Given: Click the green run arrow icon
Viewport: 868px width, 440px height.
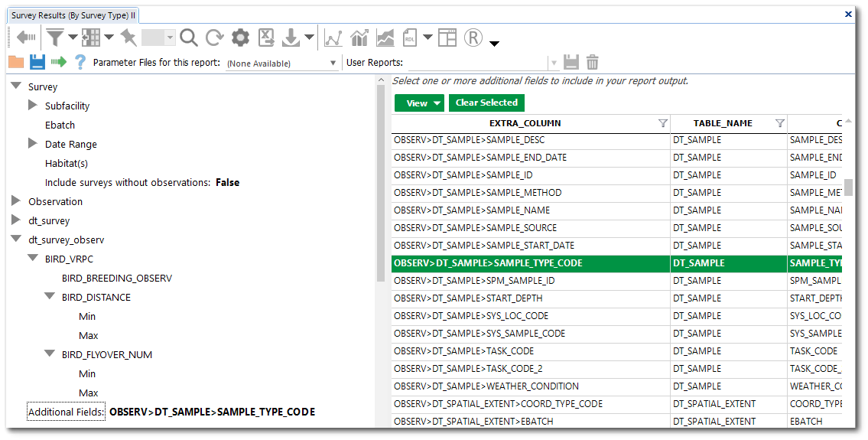Looking at the screenshot, I should 59,62.
